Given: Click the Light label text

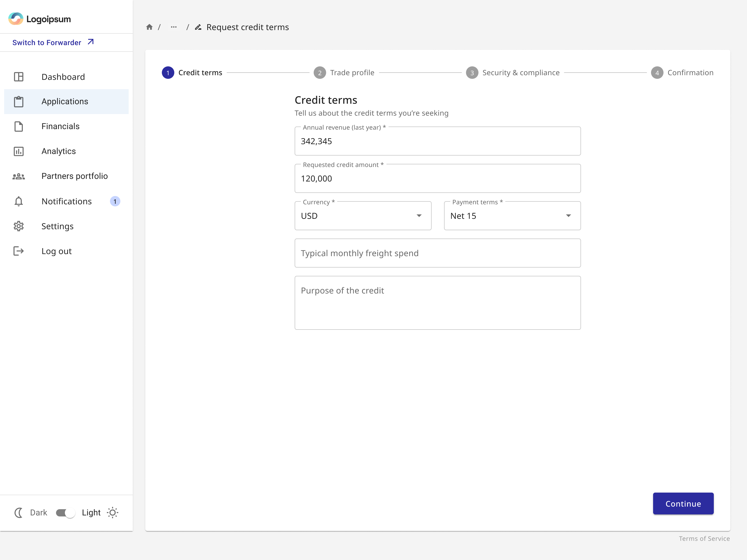Looking at the screenshot, I should (x=91, y=513).
